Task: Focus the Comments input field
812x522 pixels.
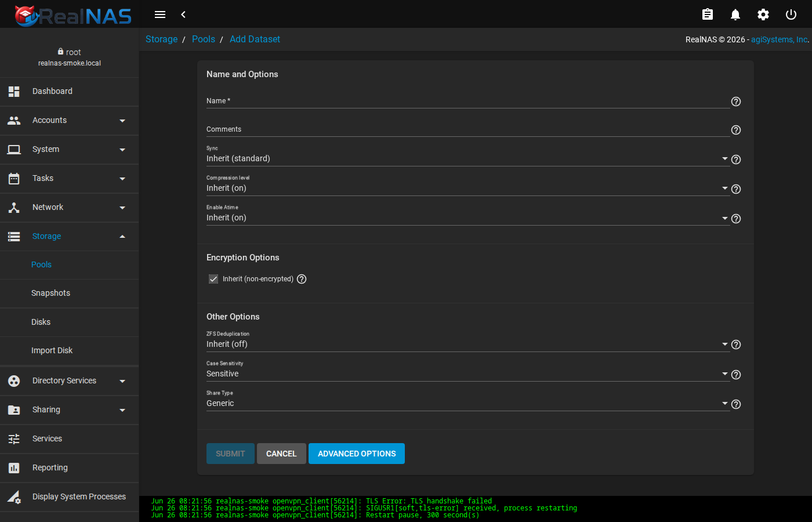Action: [467, 129]
